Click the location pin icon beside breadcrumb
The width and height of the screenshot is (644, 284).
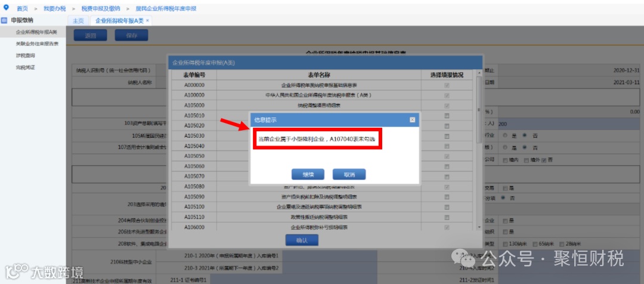(x=6, y=7)
